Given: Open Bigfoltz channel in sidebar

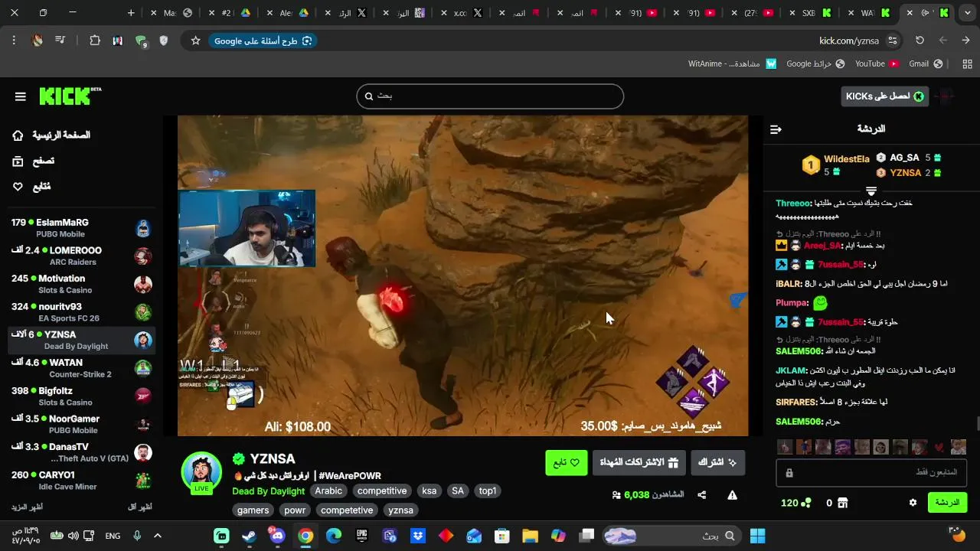Looking at the screenshot, I should pyautogui.click(x=81, y=396).
